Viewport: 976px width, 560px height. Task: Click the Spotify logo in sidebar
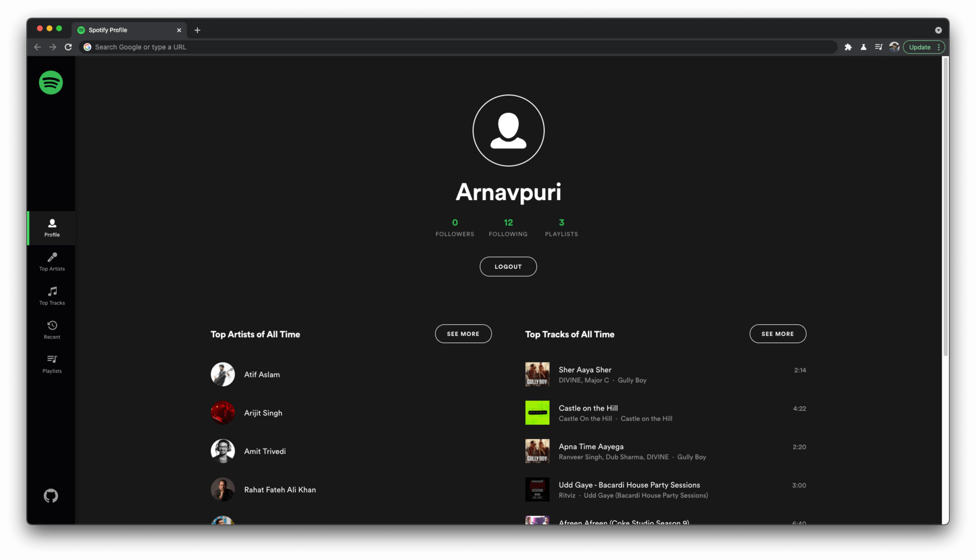51,82
